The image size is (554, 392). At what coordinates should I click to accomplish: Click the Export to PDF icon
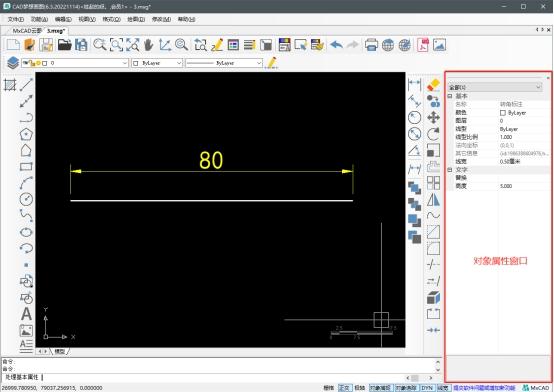click(423, 45)
